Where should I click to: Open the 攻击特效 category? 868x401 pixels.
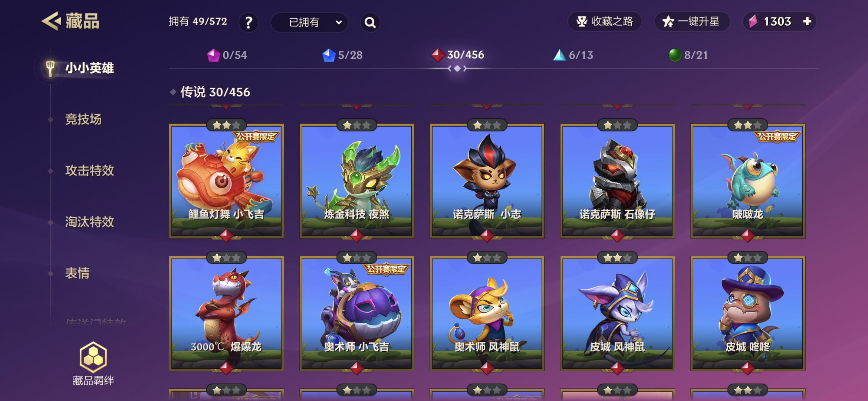(x=89, y=170)
